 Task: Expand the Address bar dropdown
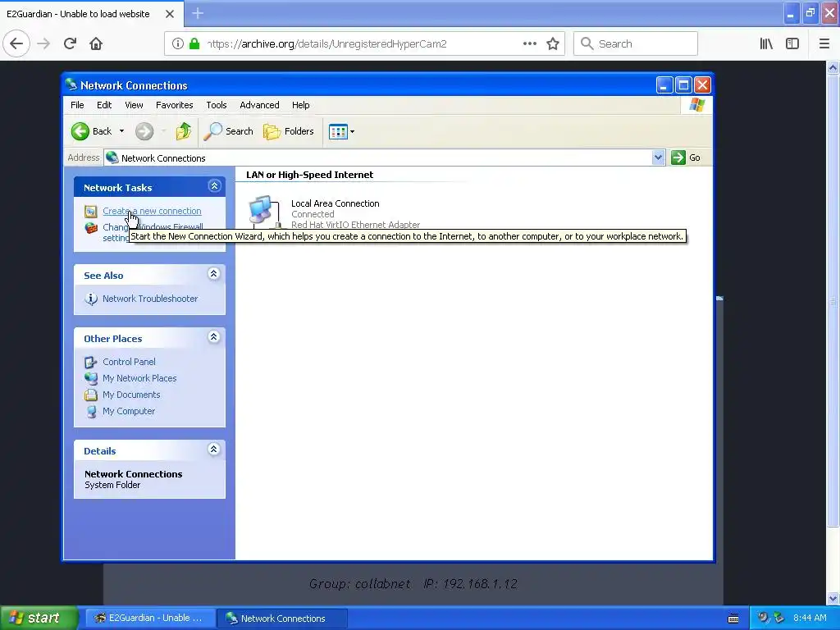658,157
